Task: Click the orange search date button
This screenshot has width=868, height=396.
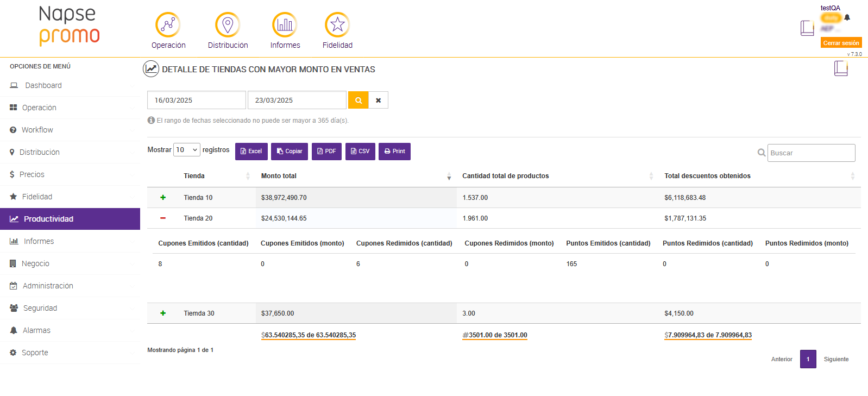Action: [x=358, y=100]
